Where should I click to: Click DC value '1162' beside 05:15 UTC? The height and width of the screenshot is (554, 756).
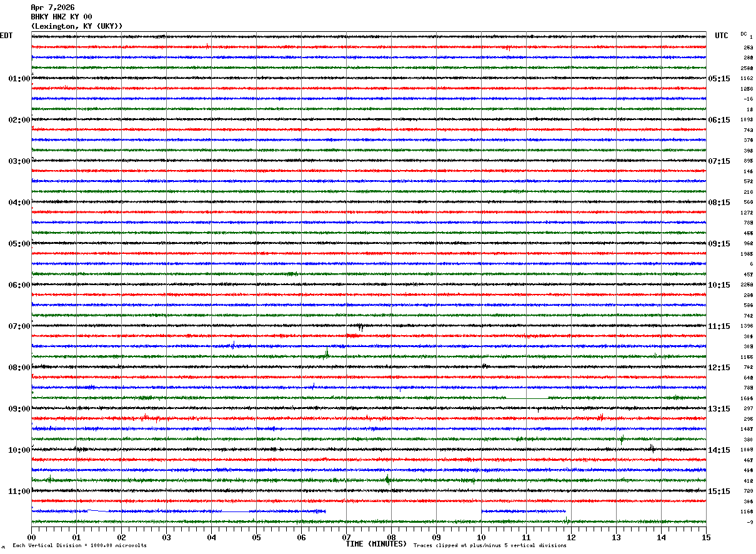pyautogui.click(x=747, y=79)
